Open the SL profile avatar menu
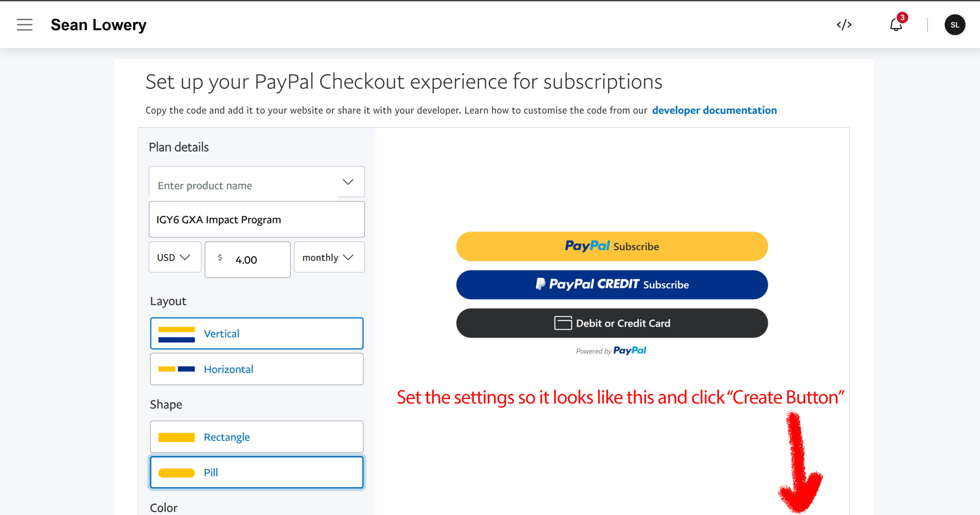 coord(954,25)
